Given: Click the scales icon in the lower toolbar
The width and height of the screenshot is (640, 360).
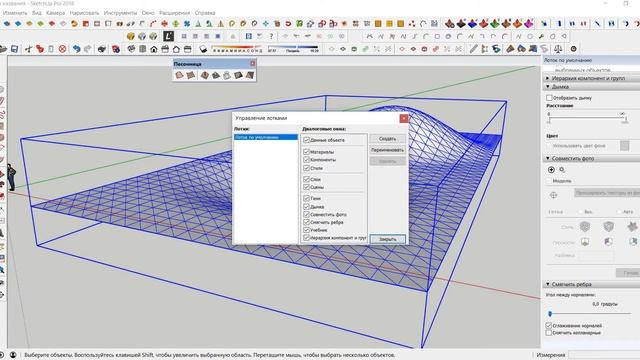Looking at the screenshot, I should click(x=558, y=49).
